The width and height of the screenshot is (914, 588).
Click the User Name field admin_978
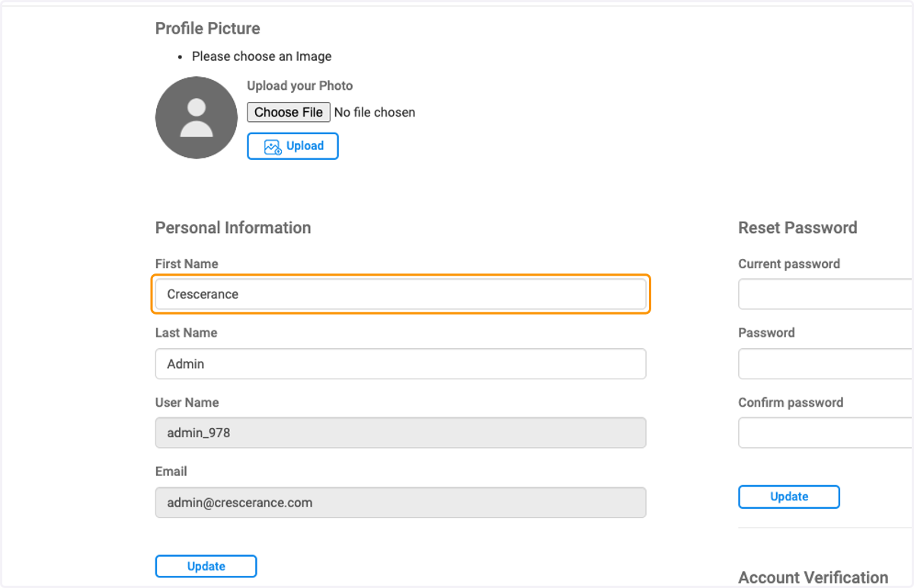[x=401, y=433]
